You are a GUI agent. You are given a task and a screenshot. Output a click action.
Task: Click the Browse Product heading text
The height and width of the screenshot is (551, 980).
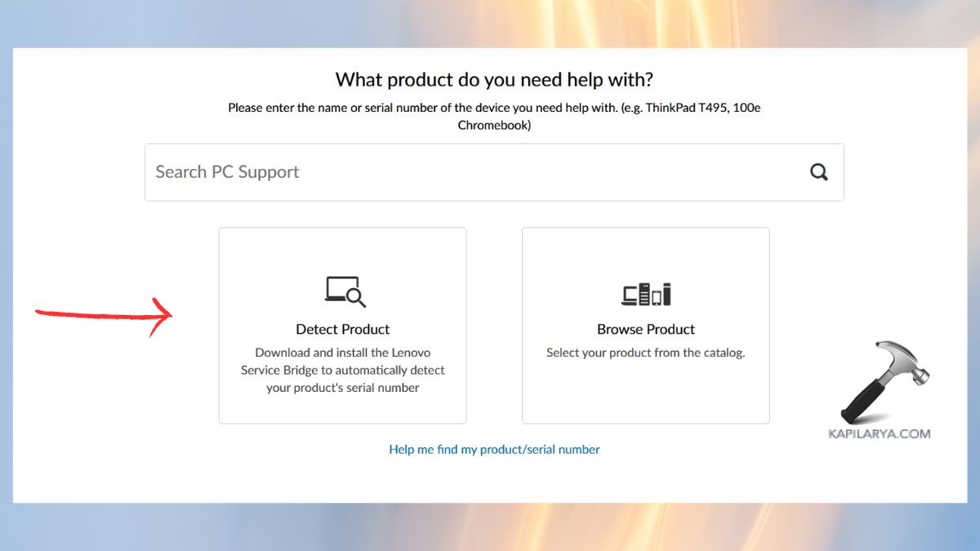(645, 329)
